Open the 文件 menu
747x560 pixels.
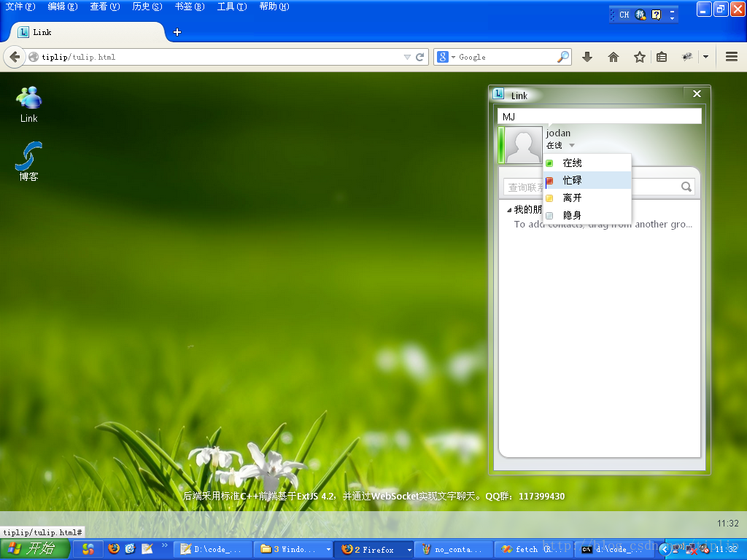pos(20,7)
